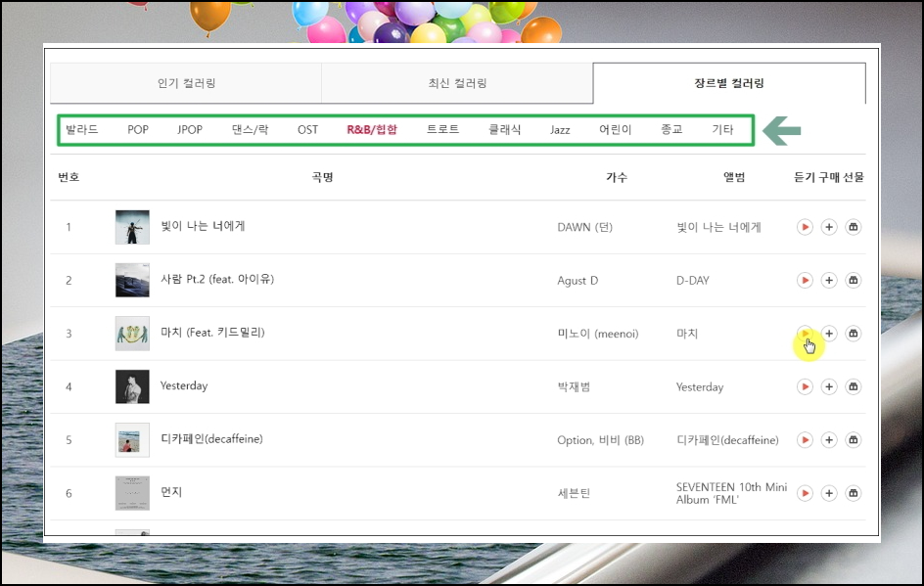Click artist 미노이 (meenoi)

point(598,334)
